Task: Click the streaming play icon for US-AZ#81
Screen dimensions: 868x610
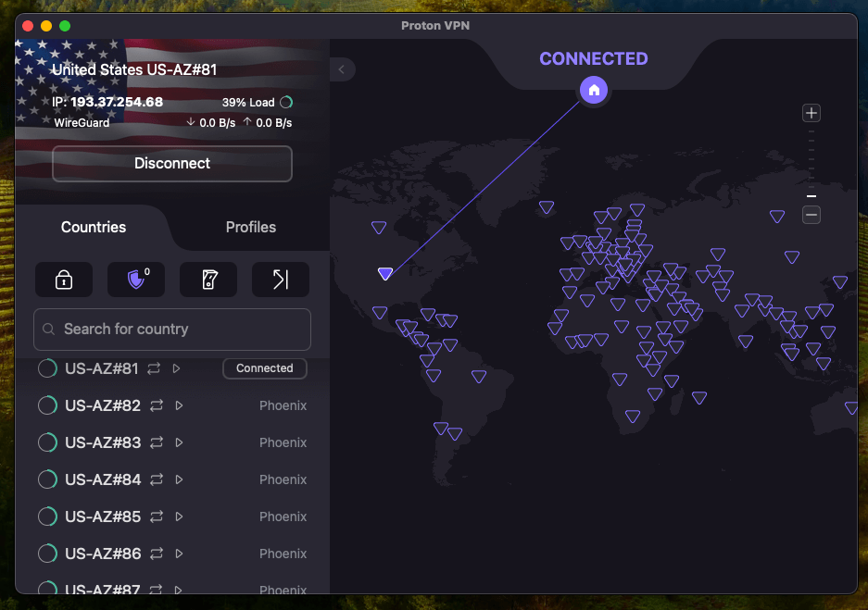Action: click(177, 368)
